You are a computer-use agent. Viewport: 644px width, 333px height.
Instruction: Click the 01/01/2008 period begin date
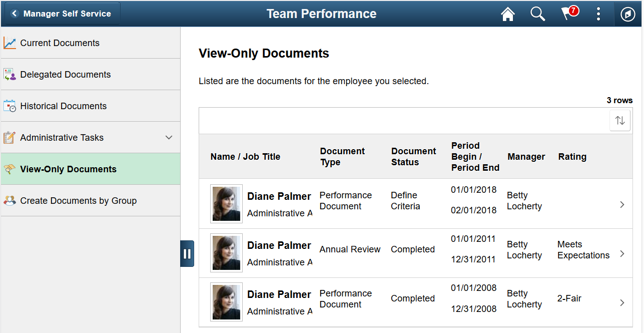point(474,288)
